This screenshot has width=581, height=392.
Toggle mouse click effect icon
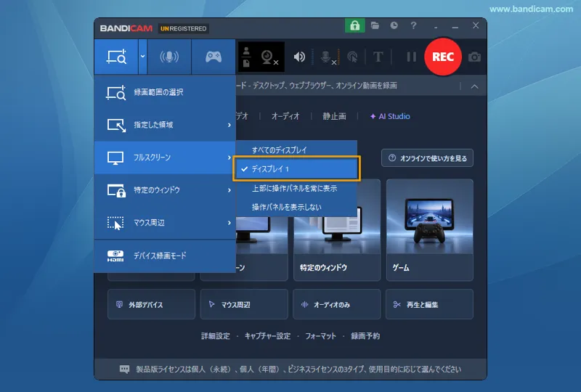point(352,57)
